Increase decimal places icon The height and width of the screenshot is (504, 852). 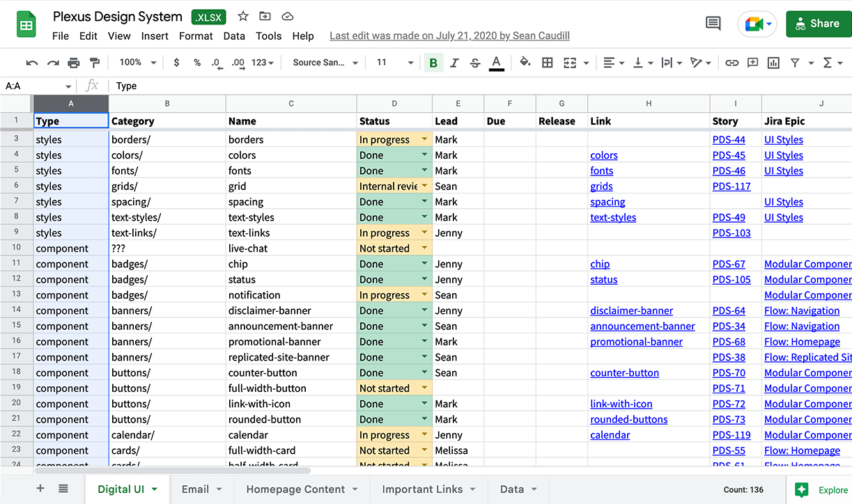tap(238, 63)
